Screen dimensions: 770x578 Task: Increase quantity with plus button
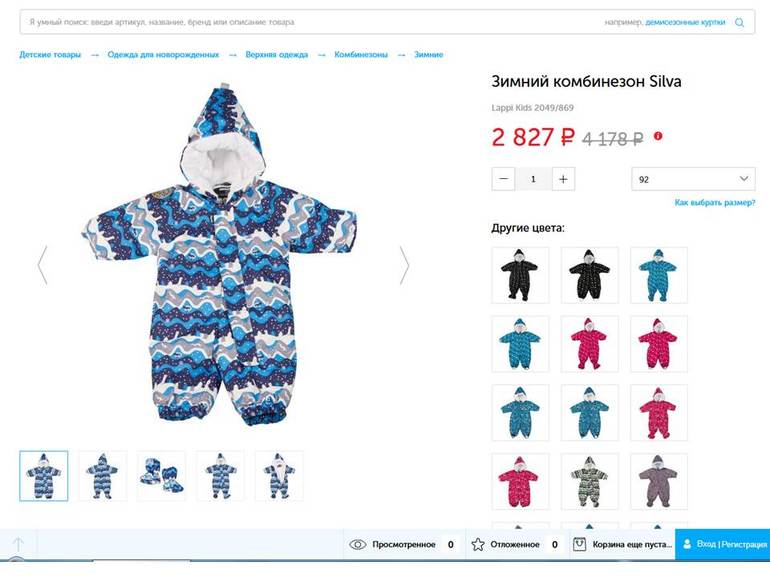coord(563,179)
